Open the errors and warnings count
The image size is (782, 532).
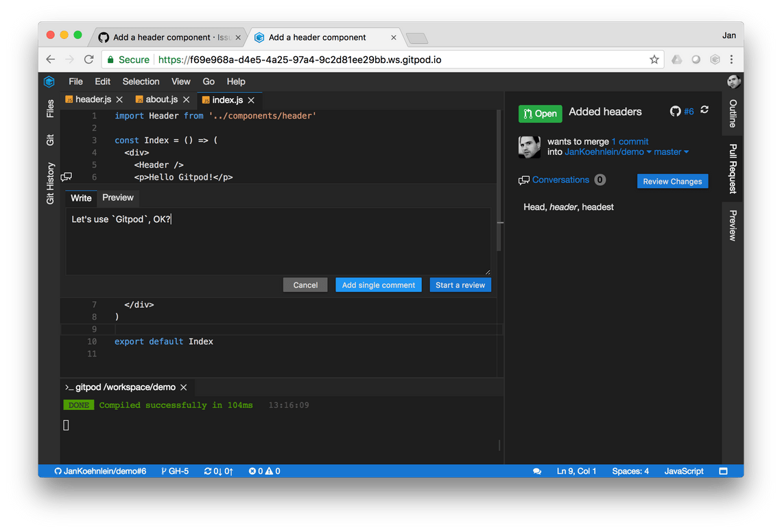[264, 471]
